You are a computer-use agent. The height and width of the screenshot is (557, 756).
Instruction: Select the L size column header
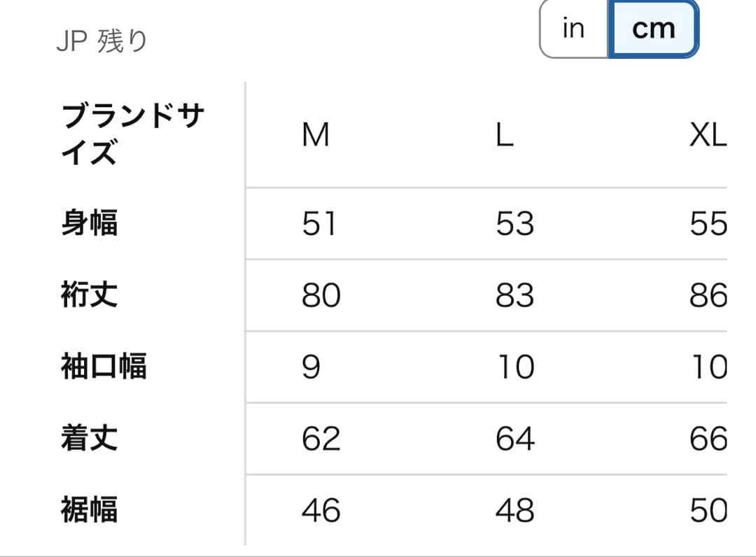pos(503,135)
